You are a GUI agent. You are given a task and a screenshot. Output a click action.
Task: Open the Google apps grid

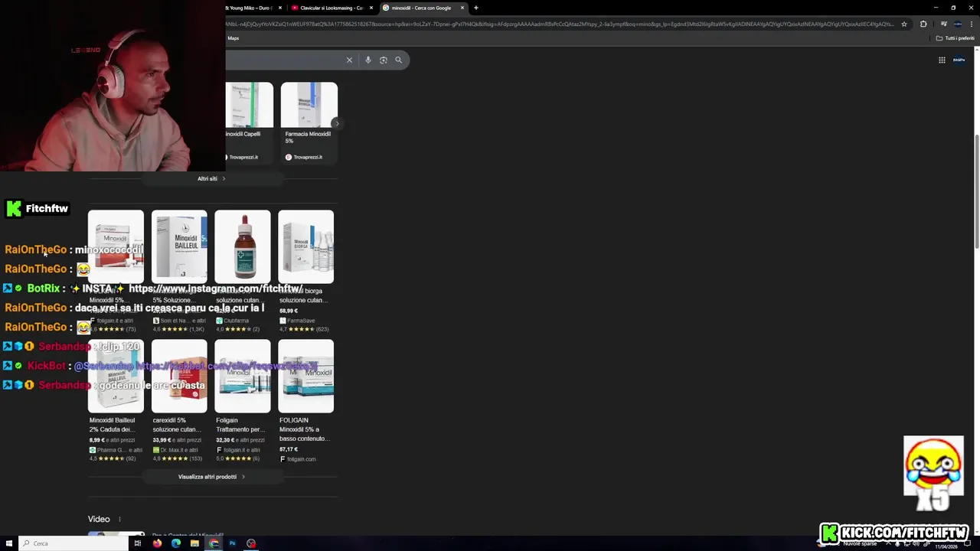tap(942, 60)
